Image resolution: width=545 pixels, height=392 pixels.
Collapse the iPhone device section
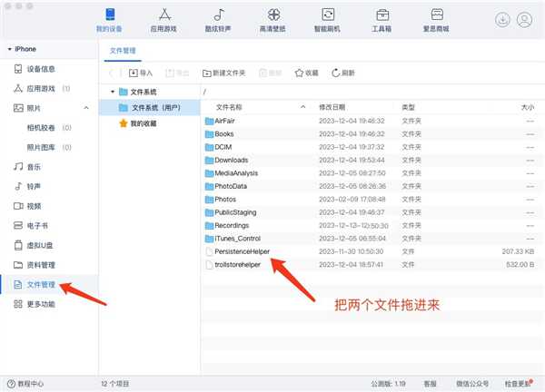tap(9, 49)
